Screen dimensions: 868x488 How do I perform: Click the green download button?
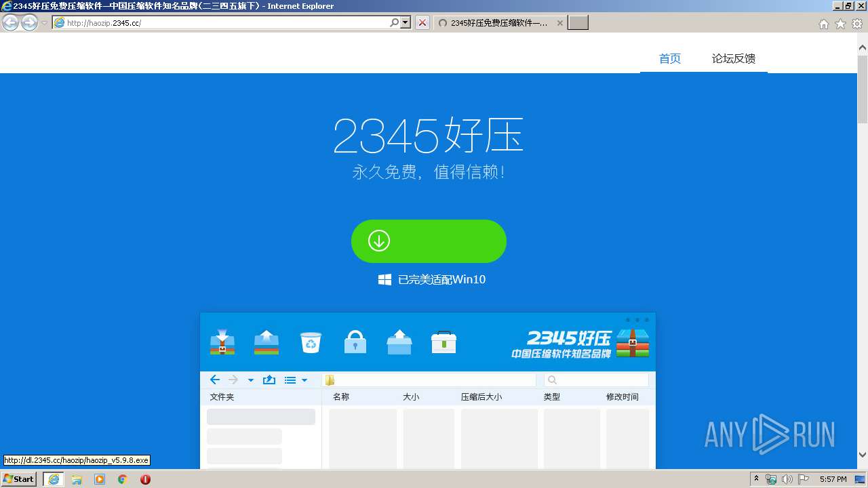[x=429, y=241]
